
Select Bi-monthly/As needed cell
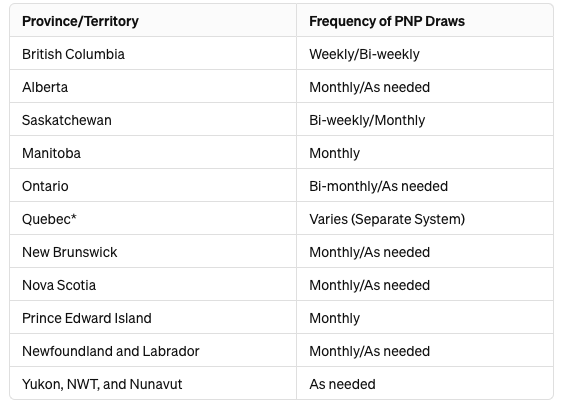[x=379, y=186]
